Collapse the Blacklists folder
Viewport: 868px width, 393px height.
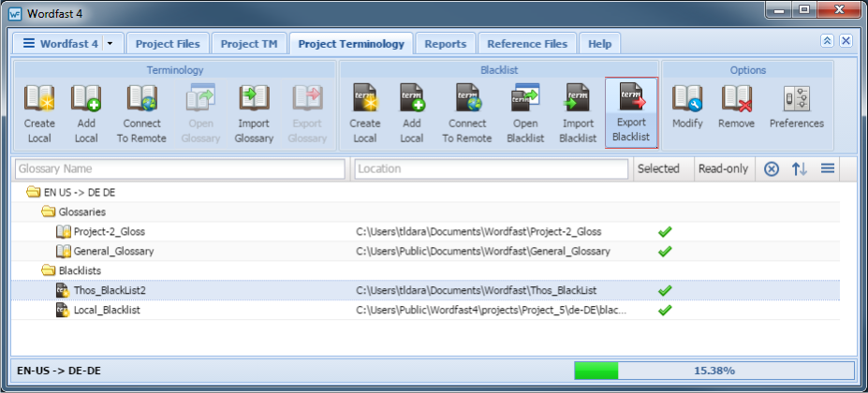[x=49, y=270]
